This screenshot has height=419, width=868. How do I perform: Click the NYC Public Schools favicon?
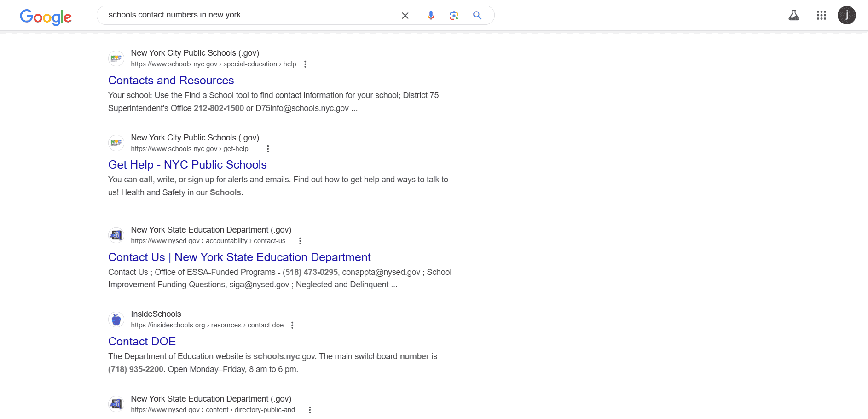(x=116, y=58)
